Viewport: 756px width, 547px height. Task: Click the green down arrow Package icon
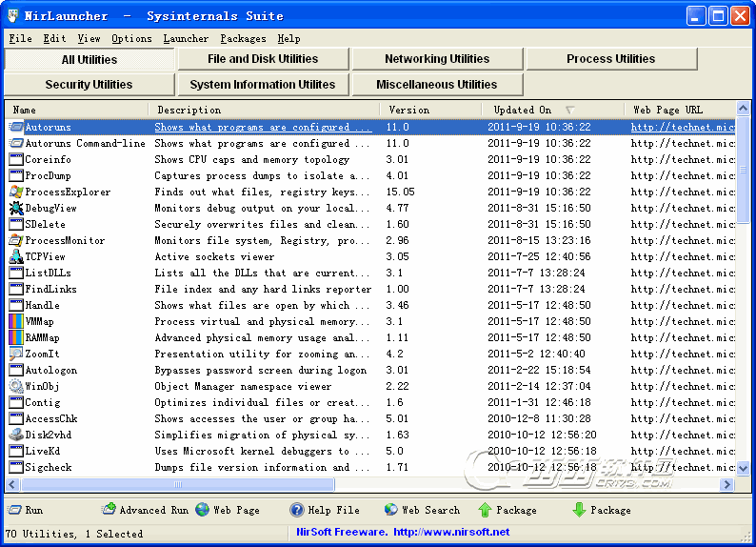tap(579, 510)
